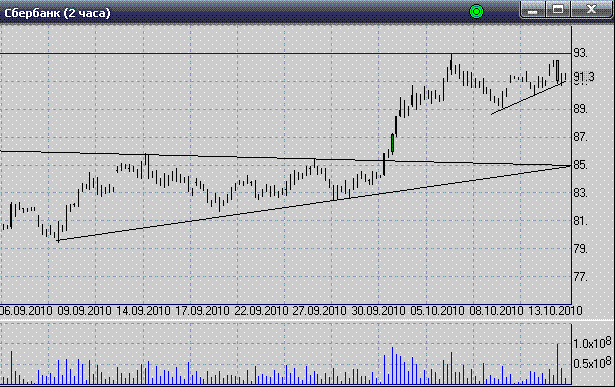Click the date label 22.09.2010
615x387 pixels.
coord(261,311)
